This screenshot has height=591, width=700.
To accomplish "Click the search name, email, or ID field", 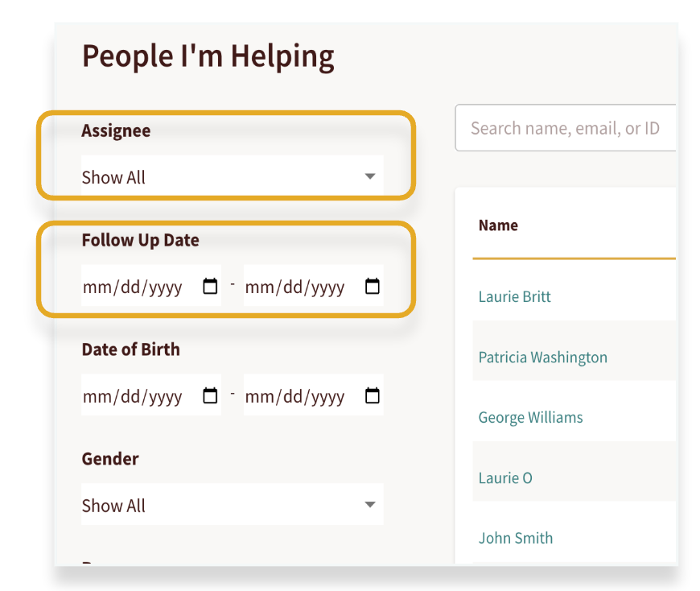I will click(565, 128).
